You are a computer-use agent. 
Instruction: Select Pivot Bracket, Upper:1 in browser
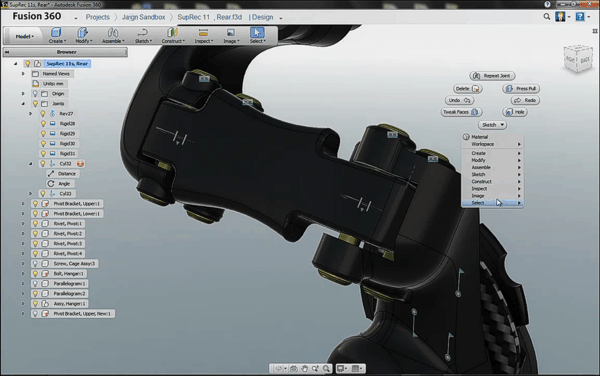pyautogui.click(x=76, y=203)
